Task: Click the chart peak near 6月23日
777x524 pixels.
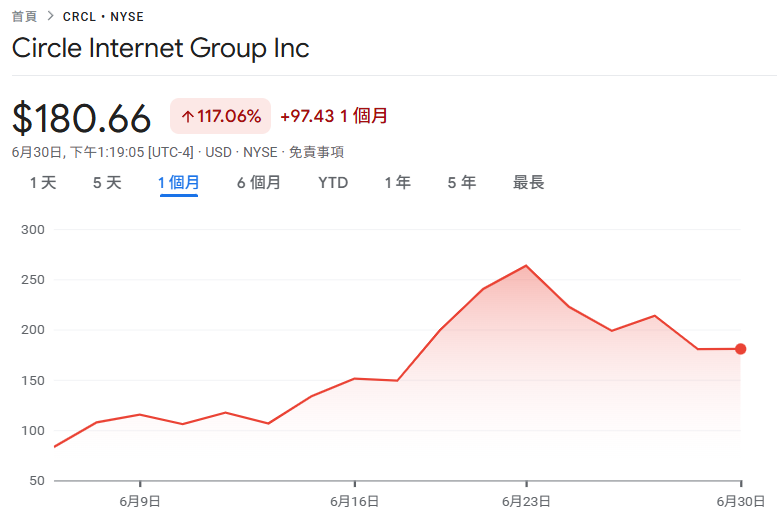Action: pyautogui.click(x=526, y=266)
